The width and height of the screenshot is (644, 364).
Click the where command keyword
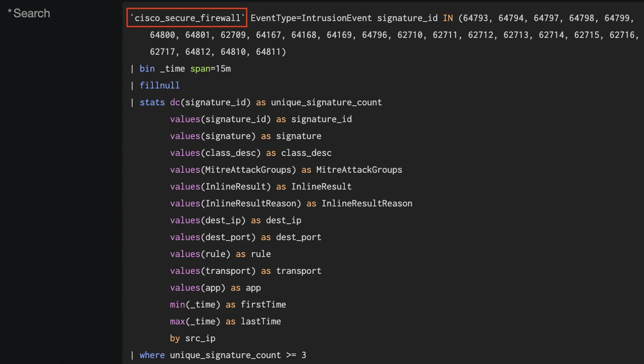pyautogui.click(x=152, y=355)
